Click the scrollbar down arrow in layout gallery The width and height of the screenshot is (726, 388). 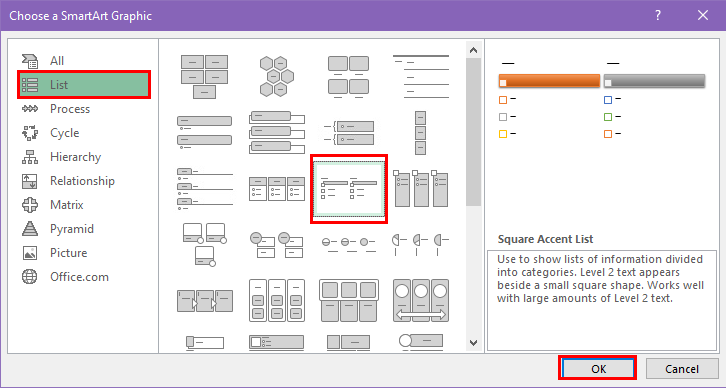[x=473, y=343]
